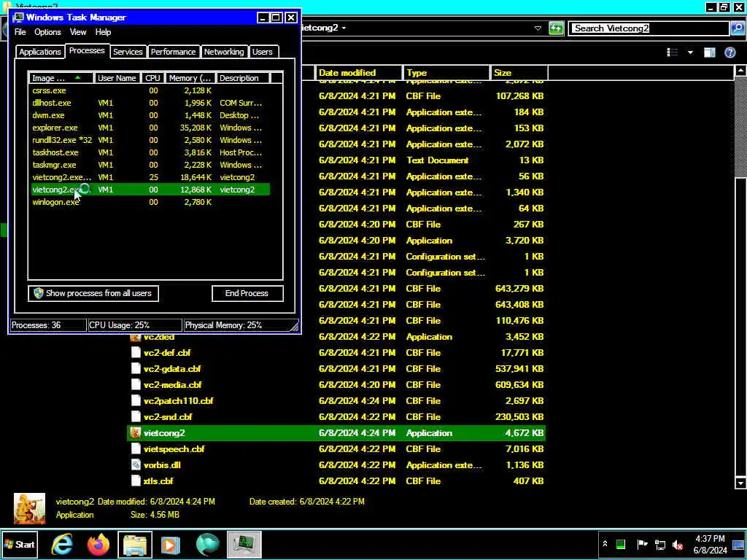The width and height of the screenshot is (747, 560).
Task: Sort by User Name column header
Action: click(x=117, y=78)
